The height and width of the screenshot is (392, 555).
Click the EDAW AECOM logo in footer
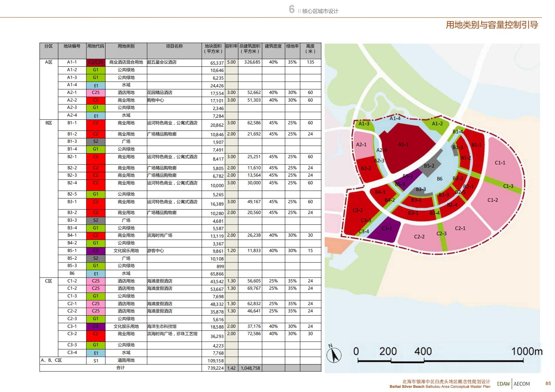point(513,384)
